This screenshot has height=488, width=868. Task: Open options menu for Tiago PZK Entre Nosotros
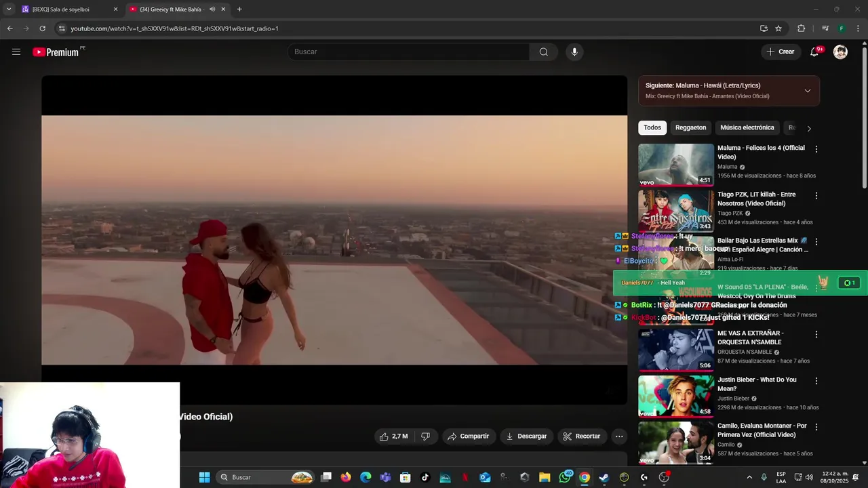tap(816, 195)
